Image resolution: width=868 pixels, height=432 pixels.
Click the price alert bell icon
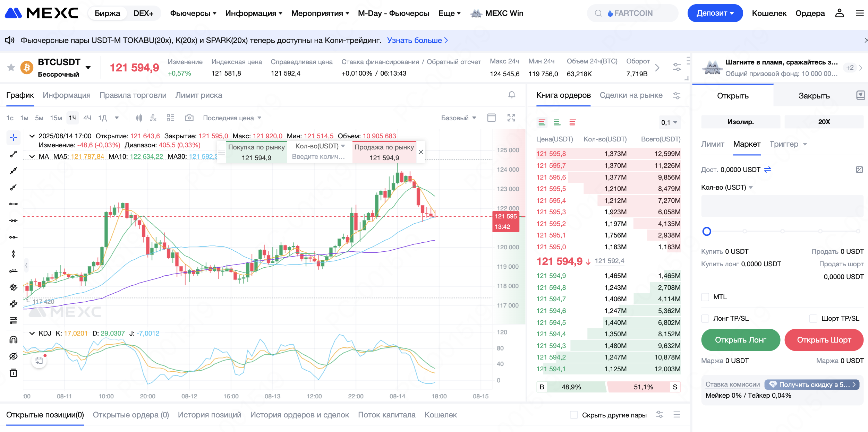click(x=511, y=95)
